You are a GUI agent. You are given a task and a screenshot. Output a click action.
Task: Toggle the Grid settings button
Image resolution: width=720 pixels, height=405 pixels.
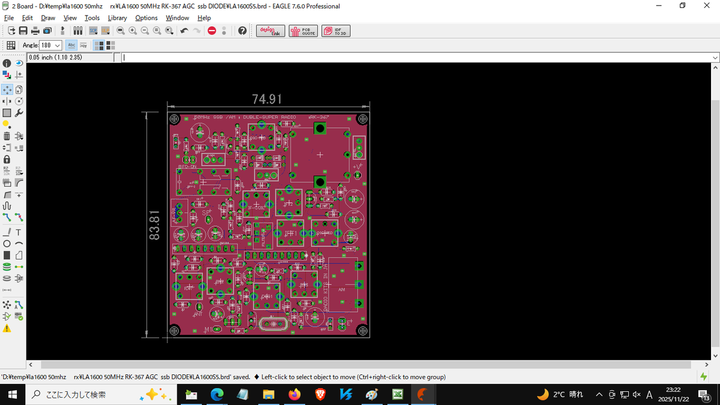pos(10,45)
